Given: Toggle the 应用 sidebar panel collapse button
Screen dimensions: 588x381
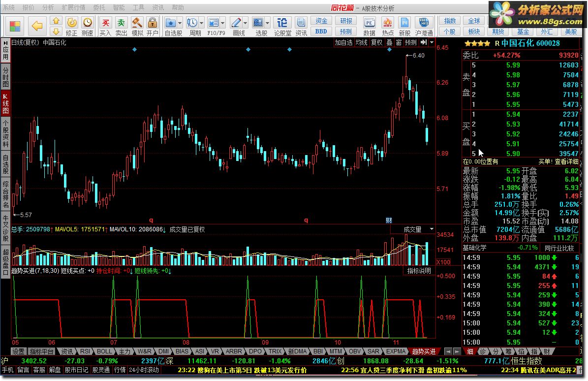Looking at the screenshot, I should [x=5, y=51].
